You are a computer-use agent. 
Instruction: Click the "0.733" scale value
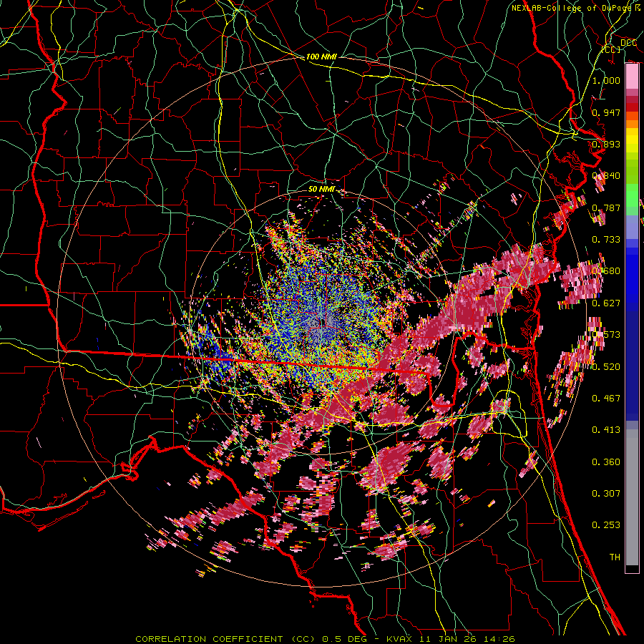(606, 240)
